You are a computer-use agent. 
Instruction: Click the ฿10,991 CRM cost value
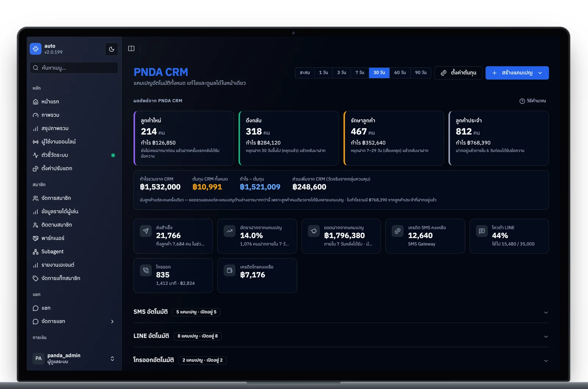pos(207,187)
